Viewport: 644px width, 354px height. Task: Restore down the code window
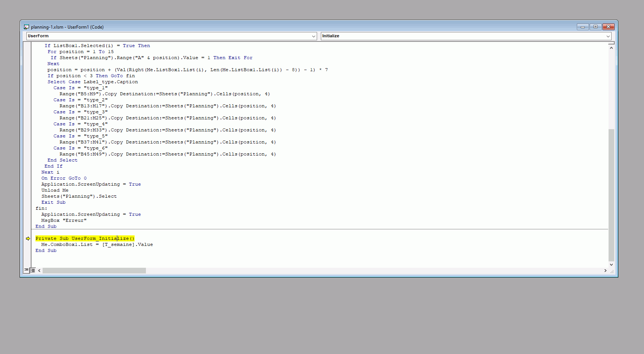[x=595, y=27]
